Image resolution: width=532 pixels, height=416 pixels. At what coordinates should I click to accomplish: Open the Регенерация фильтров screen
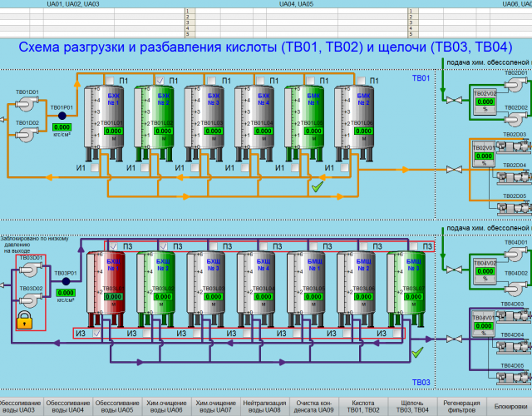coord(462,405)
